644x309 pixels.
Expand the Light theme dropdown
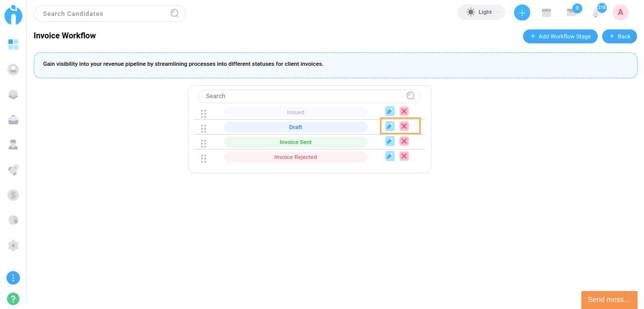pyautogui.click(x=481, y=12)
